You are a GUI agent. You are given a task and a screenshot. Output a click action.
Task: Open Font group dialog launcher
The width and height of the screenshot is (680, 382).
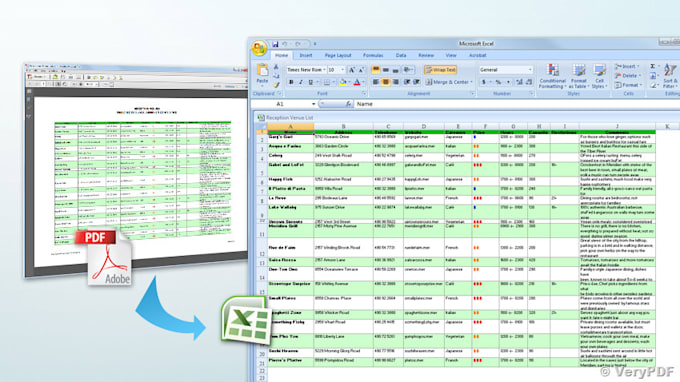click(364, 94)
